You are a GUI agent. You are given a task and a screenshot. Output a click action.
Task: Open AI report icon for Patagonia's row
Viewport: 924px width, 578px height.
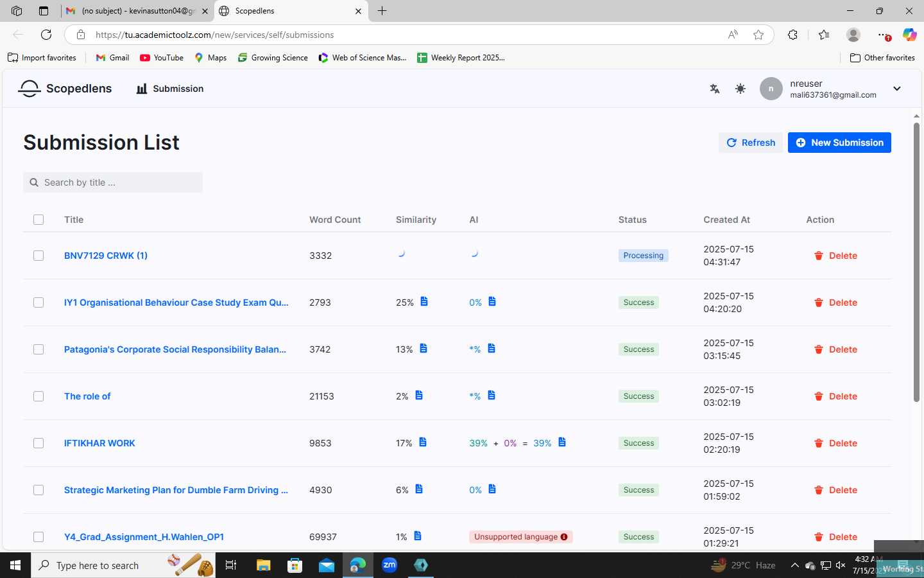[x=492, y=348]
